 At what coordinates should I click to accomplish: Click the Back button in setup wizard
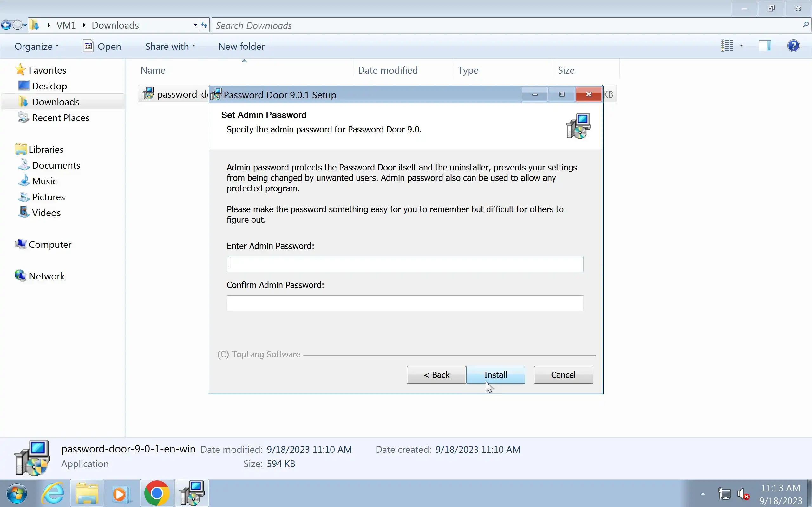pos(436,375)
